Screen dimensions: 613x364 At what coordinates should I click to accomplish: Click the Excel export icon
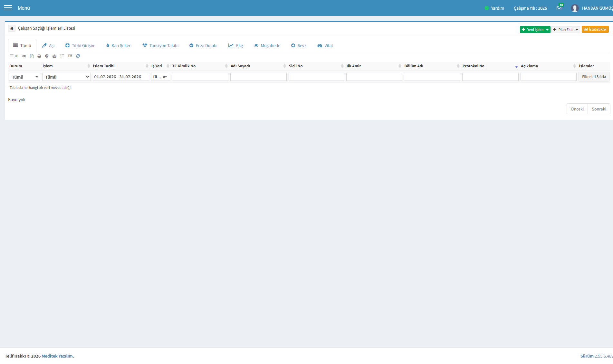point(32,56)
